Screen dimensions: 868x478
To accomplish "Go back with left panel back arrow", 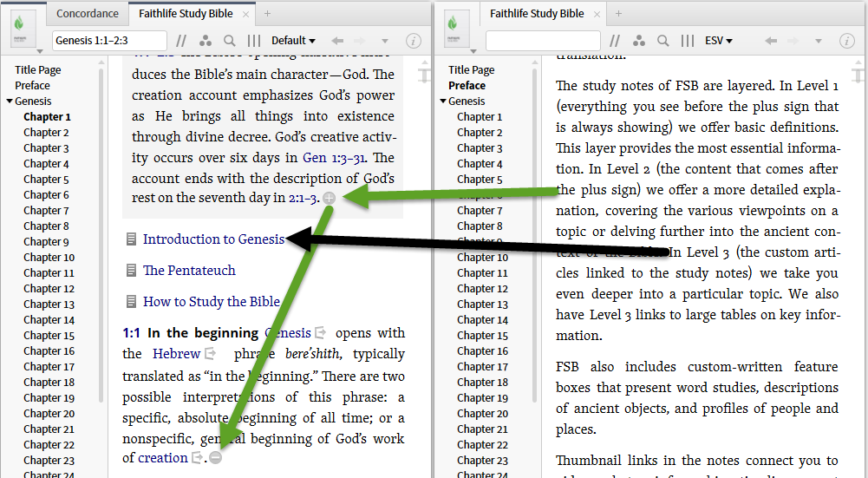I will click(x=337, y=41).
